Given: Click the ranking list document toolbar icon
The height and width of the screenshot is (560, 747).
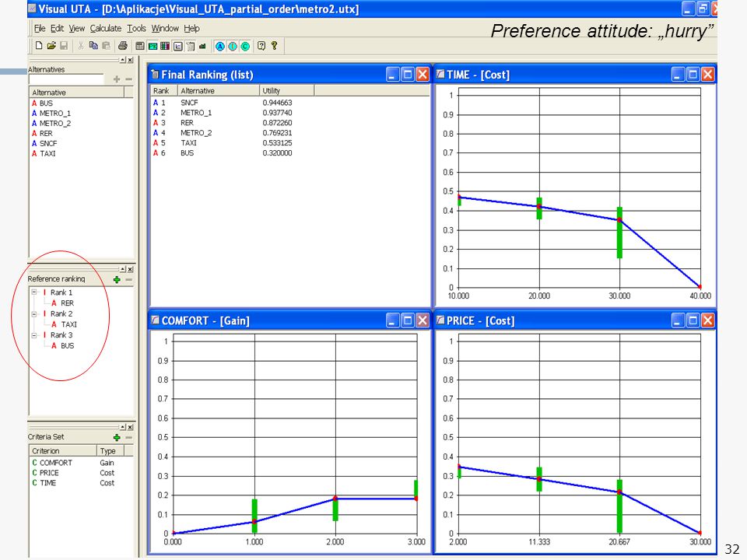Looking at the screenshot, I should (190, 46).
